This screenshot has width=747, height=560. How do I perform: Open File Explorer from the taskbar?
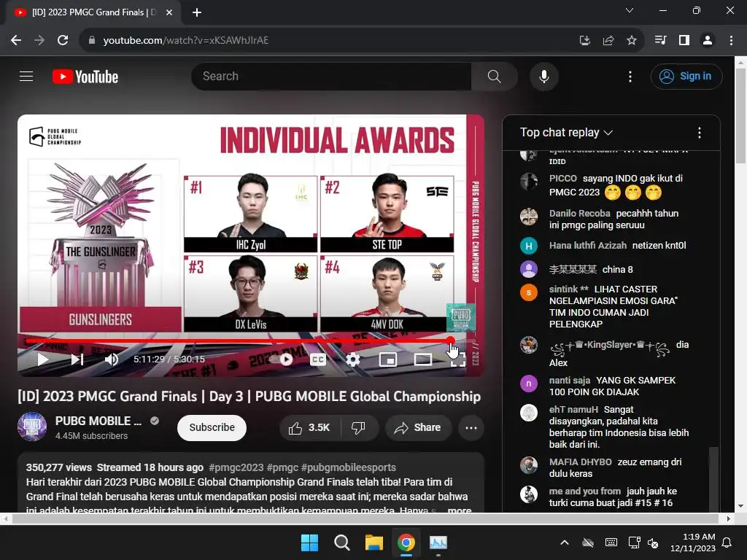374,542
